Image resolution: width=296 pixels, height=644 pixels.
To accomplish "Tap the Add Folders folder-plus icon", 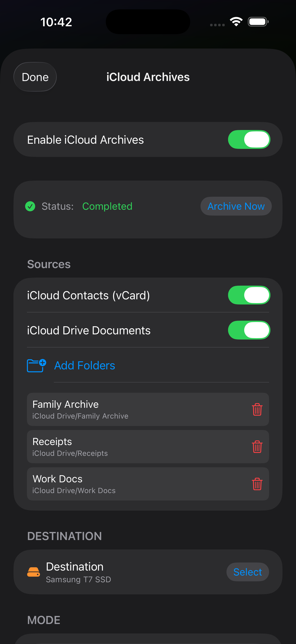I will [36, 365].
